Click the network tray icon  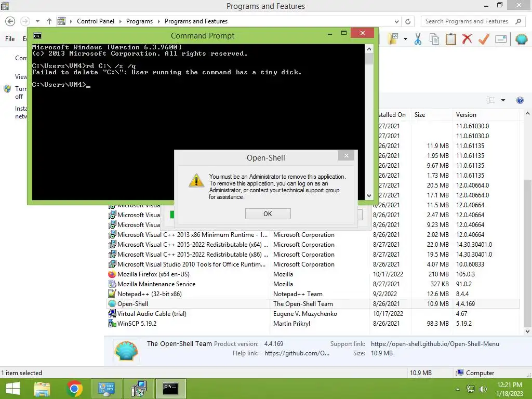[x=471, y=389]
